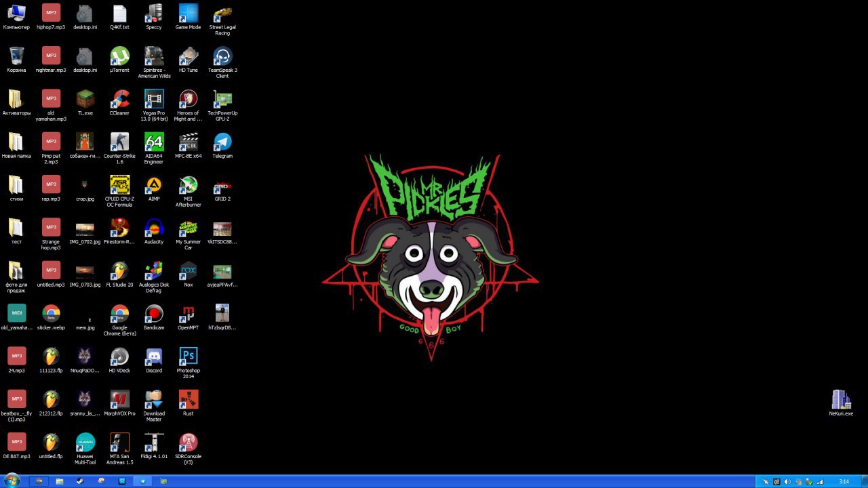The width and height of the screenshot is (868, 488).
Task: Start Rust game shortcut
Action: coord(188,403)
